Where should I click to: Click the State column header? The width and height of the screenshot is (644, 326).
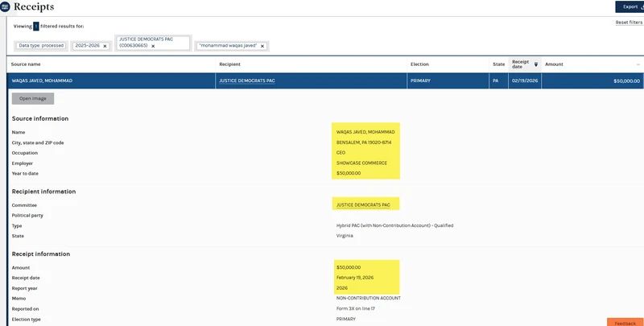[498, 64]
